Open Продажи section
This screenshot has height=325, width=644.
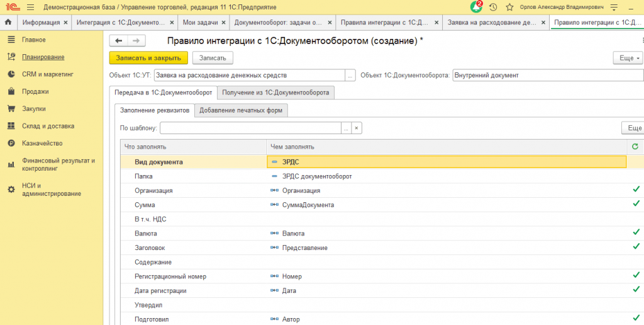click(35, 91)
